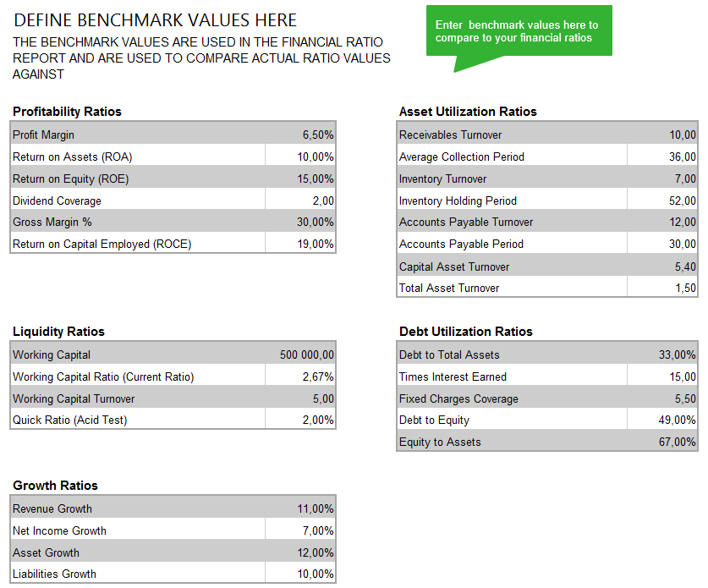Image resolution: width=708 pixels, height=588 pixels.
Task: Edit the Return on Equity (ROE) benchmark
Action: click(301, 179)
